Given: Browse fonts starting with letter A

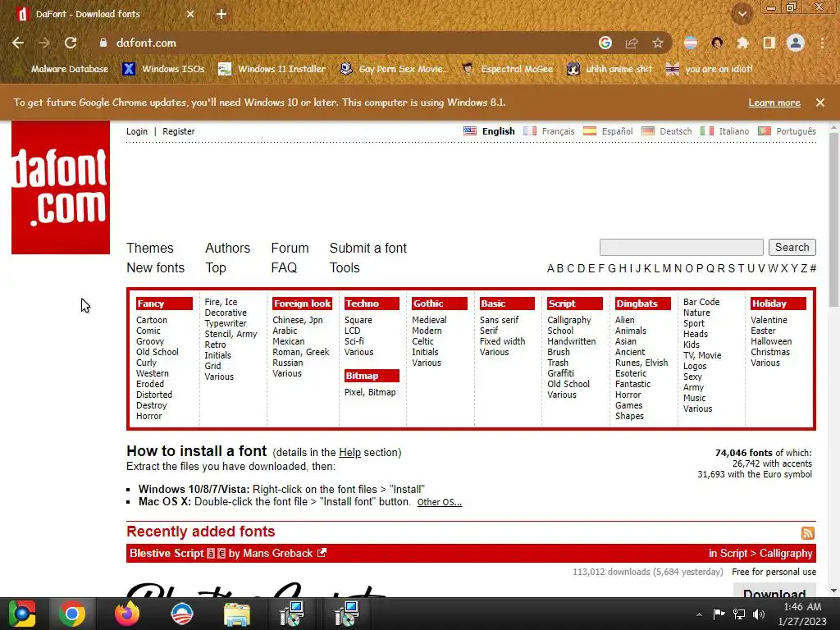Looking at the screenshot, I should point(550,268).
